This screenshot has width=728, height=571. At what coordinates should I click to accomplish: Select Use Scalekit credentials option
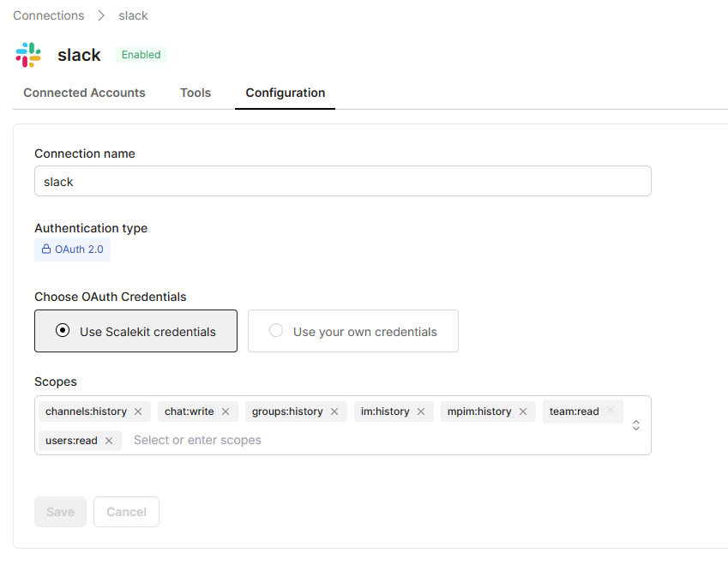[135, 331]
